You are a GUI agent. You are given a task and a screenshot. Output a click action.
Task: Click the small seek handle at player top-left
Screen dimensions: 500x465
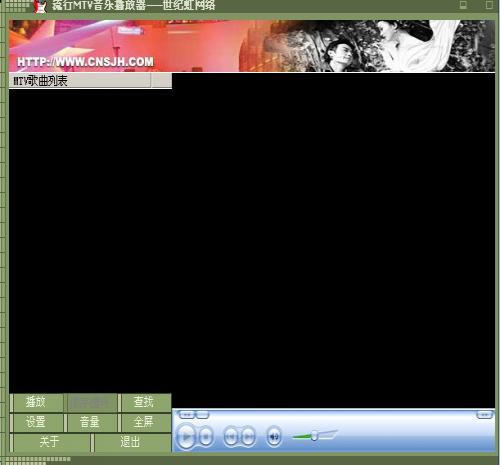(187, 415)
